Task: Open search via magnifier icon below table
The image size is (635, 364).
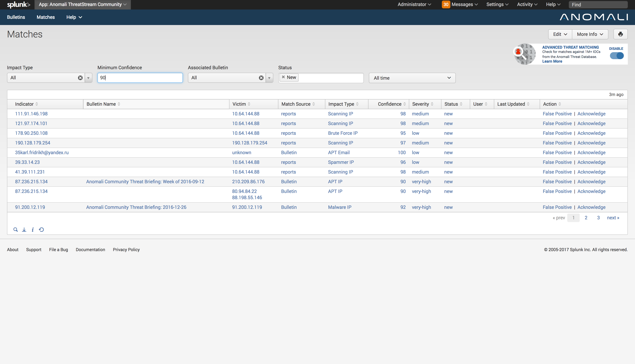Action: pos(16,229)
